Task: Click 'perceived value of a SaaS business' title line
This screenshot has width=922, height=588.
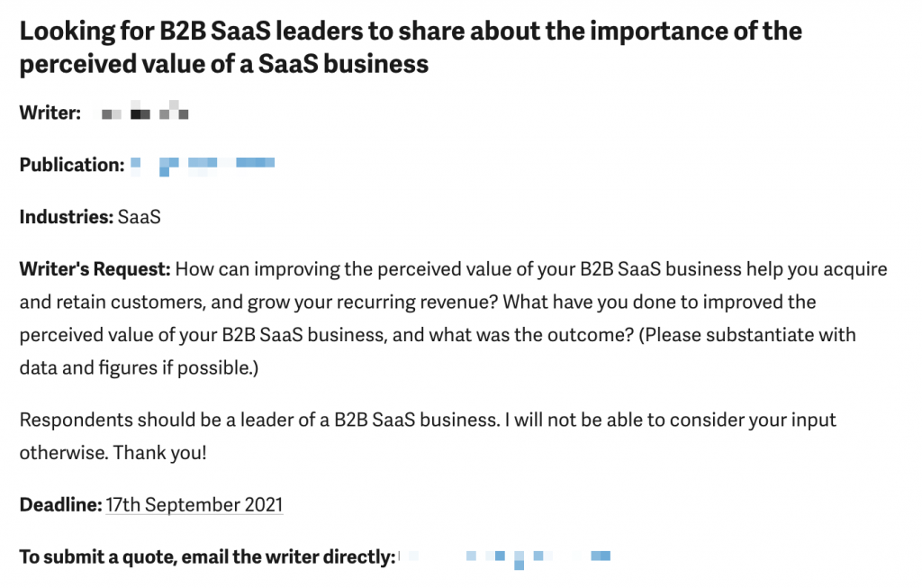Action: [224, 64]
